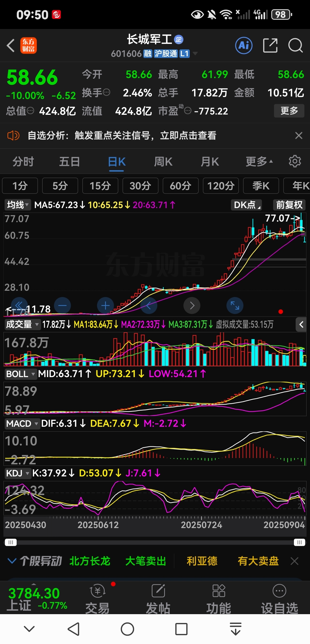
Task: Zoom in the chart with plus
Action: pos(105,305)
